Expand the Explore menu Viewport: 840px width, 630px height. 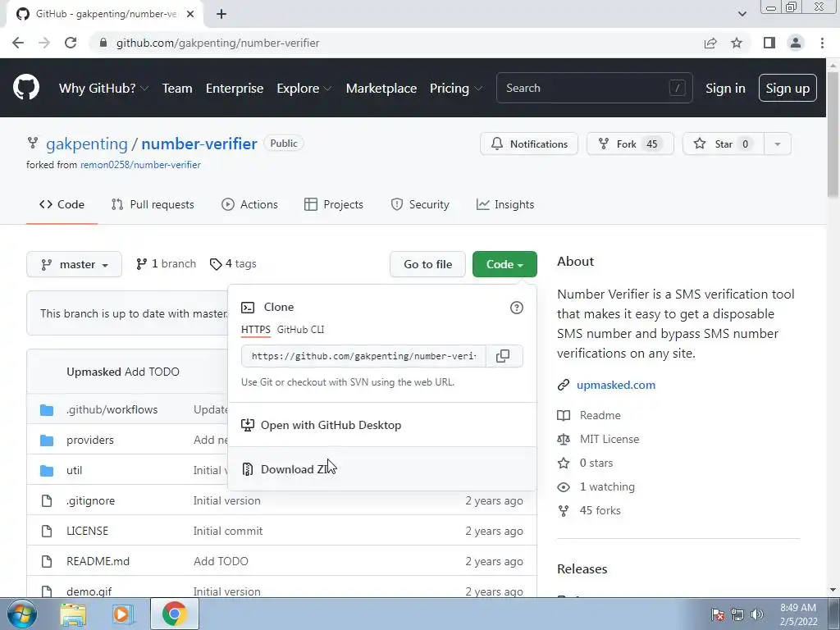click(304, 89)
